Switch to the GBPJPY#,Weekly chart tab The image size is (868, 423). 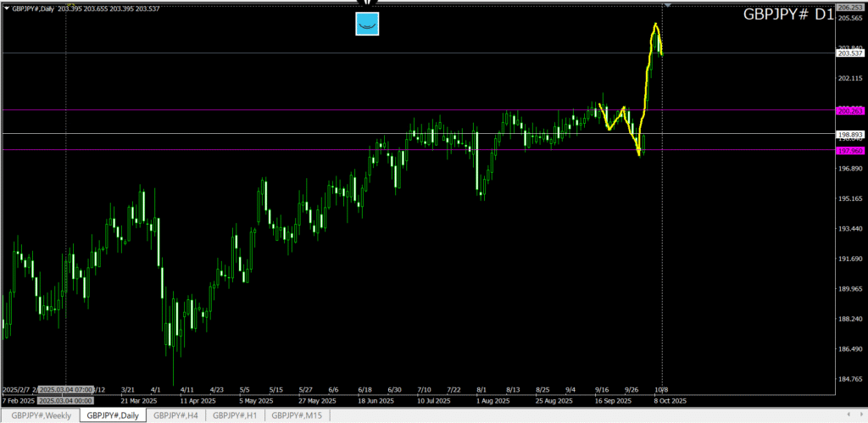point(42,415)
